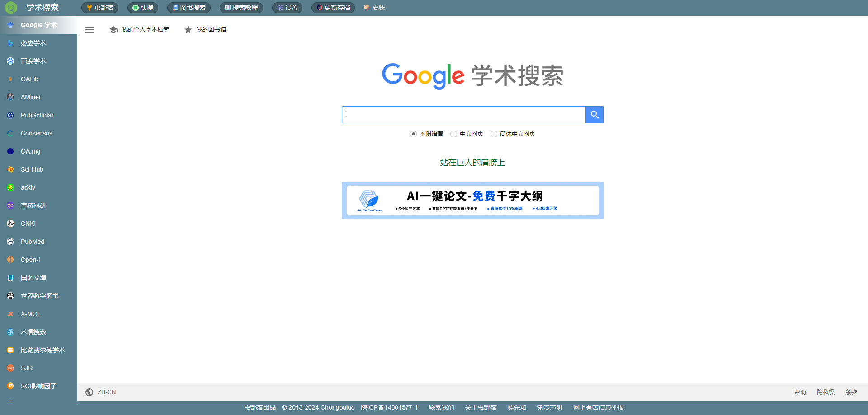Open the 掌桥科研 icon
Image resolution: width=868 pixels, height=415 pixels.
10,205
